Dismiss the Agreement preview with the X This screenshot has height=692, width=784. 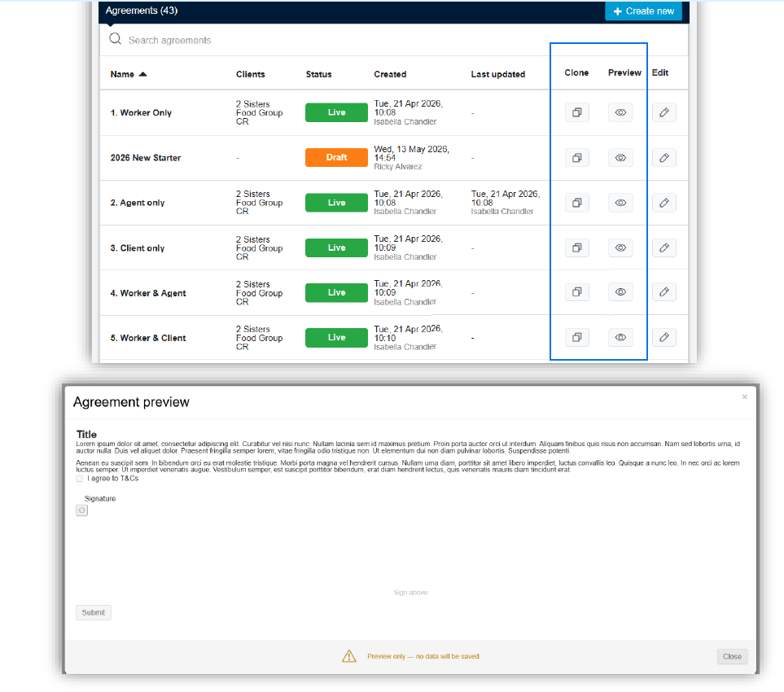coord(744,397)
